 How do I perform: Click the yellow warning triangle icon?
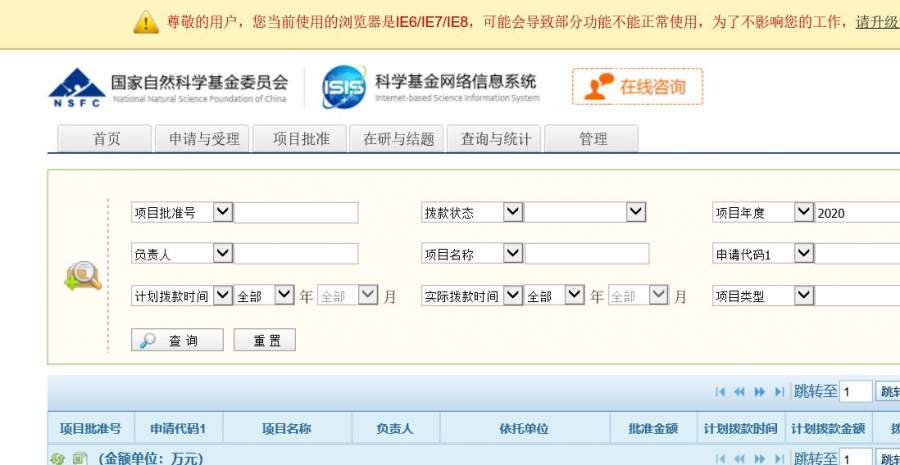pyautogui.click(x=146, y=22)
